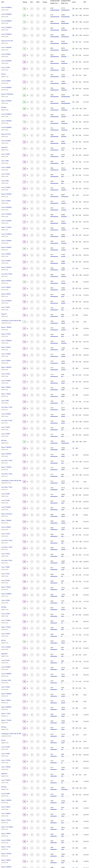Viewport: 89px width, 868px height.
Task: Open the Core i7 13850HX link
Action: (6, 47)
